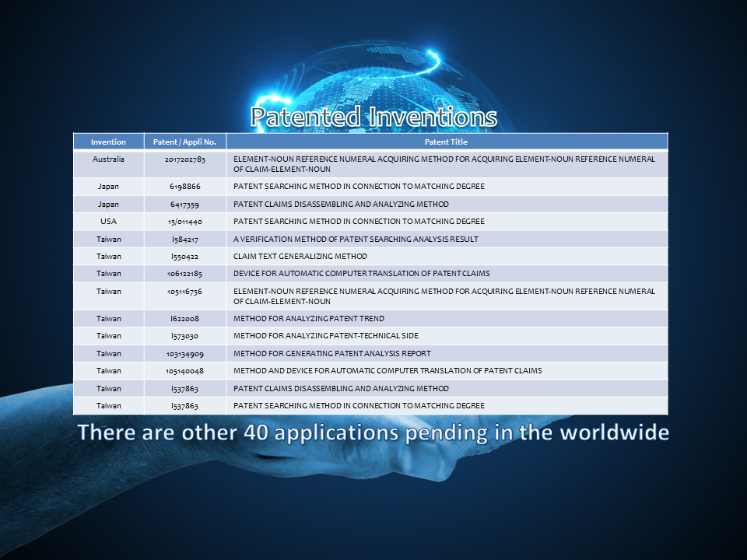
Task: Click the "There are other 40 applications pending" caption
Action: coord(373,432)
